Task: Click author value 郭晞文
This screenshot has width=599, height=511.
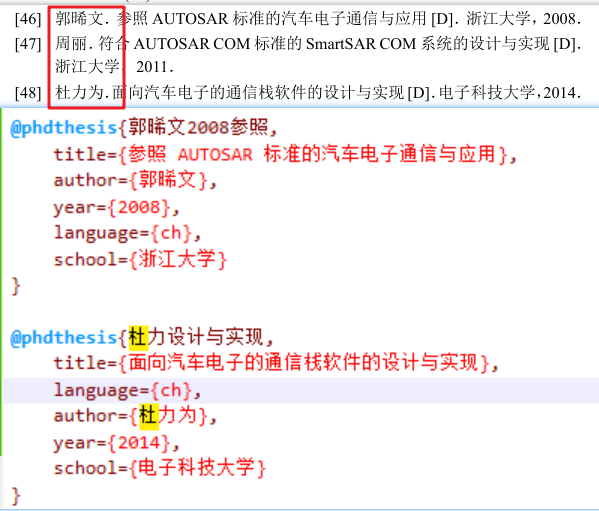Action: point(167,180)
